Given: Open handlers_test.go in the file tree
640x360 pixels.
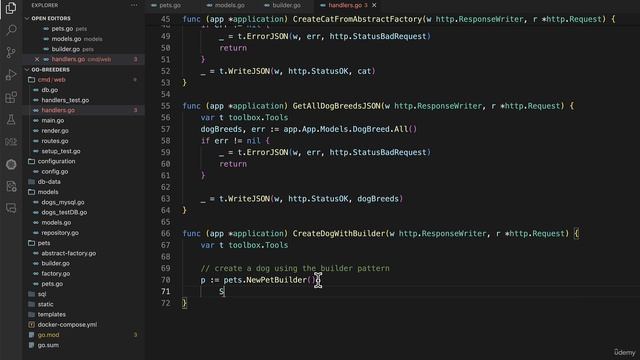Looking at the screenshot, I should (x=65, y=100).
